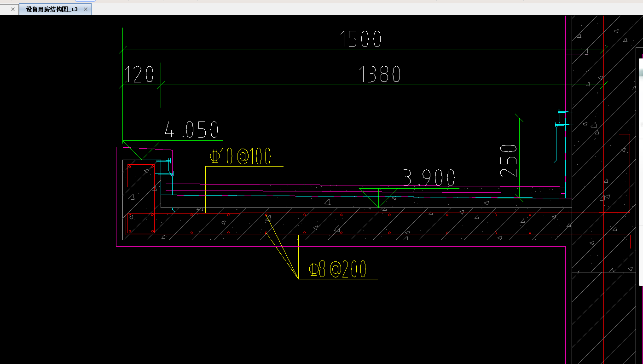Select the 4.050 elevation label
This screenshot has width=643, height=364.
tap(192, 130)
